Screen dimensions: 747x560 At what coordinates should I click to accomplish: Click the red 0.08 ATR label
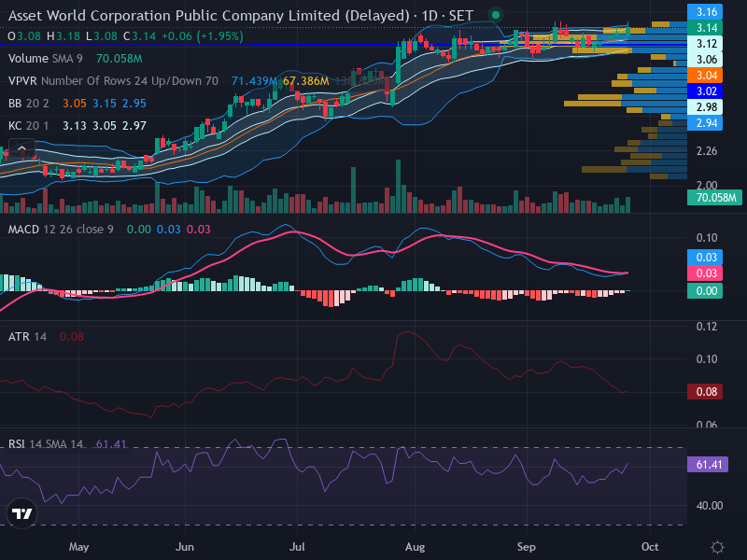coord(705,392)
